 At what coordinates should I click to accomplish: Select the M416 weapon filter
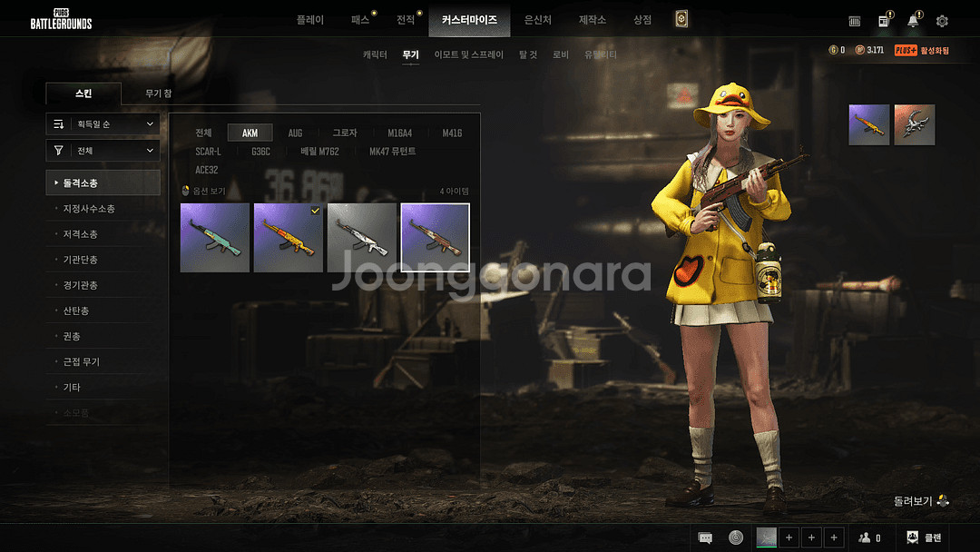[x=452, y=133]
